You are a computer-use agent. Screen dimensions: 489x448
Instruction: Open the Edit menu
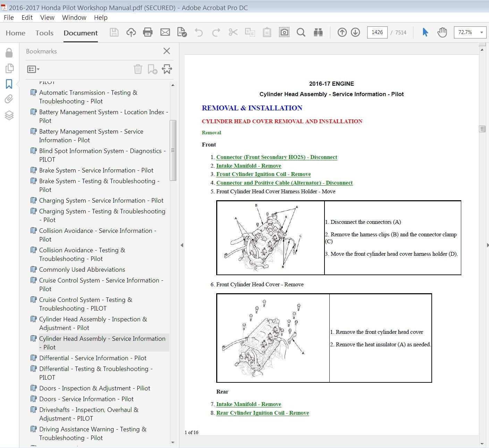click(x=27, y=17)
